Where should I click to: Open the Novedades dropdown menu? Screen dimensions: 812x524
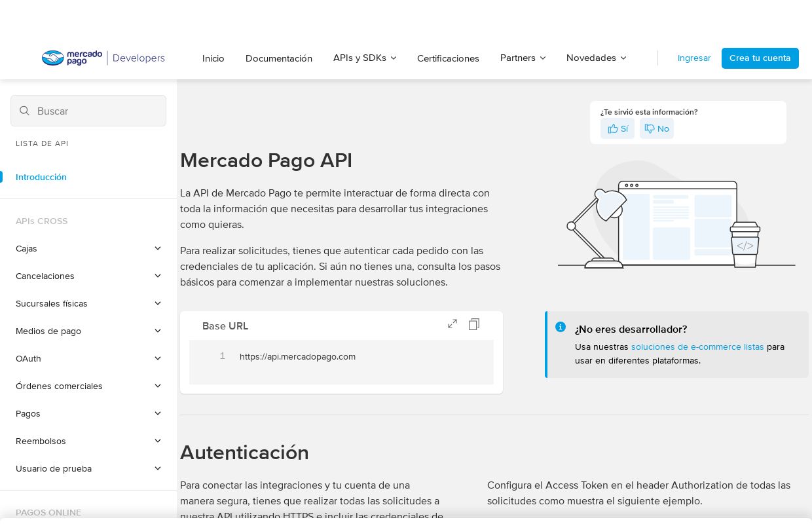coord(596,58)
